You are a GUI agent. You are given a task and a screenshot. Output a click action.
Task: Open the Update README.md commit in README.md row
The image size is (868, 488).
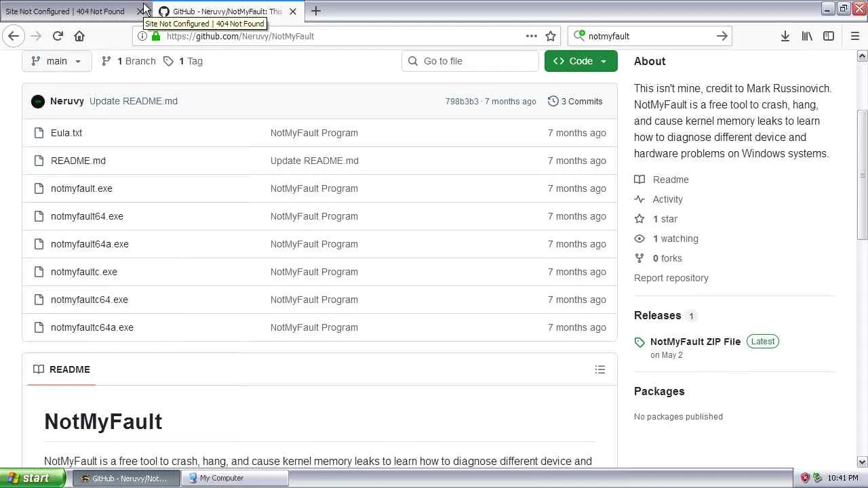315,161
